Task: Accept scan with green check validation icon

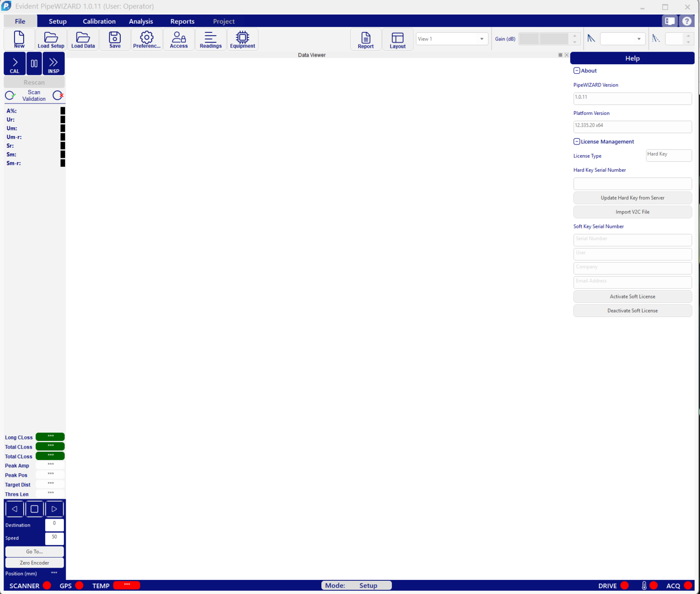Action: pyautogui.click(x=10, y=95)
